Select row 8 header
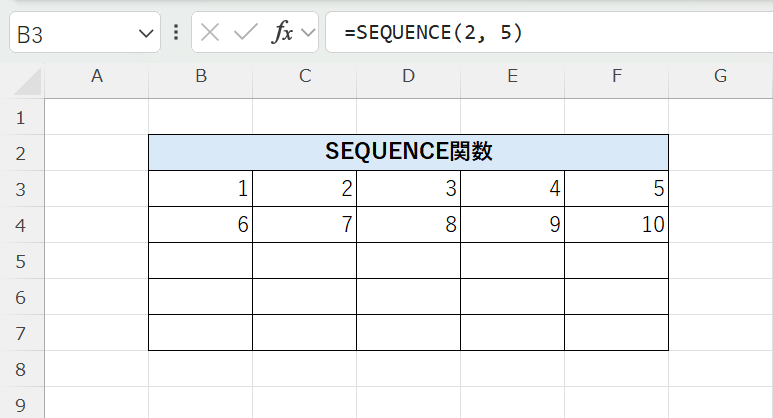 point(21,369)
